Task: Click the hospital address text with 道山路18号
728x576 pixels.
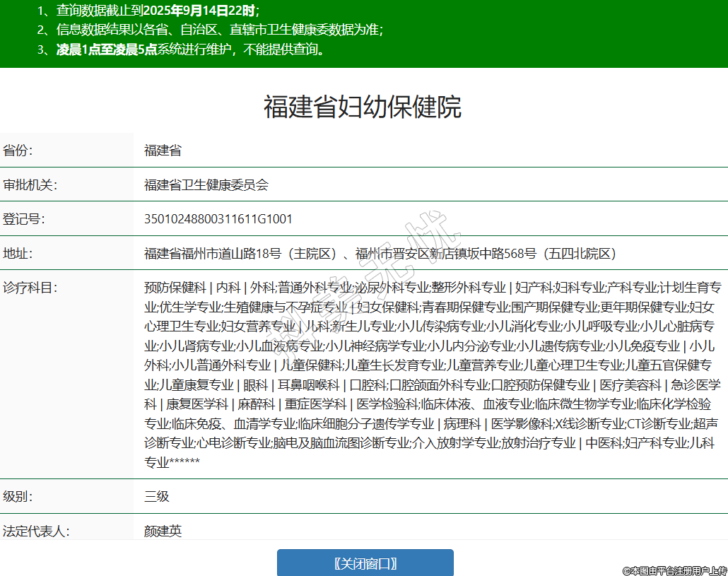Action: tap(380, 253)
